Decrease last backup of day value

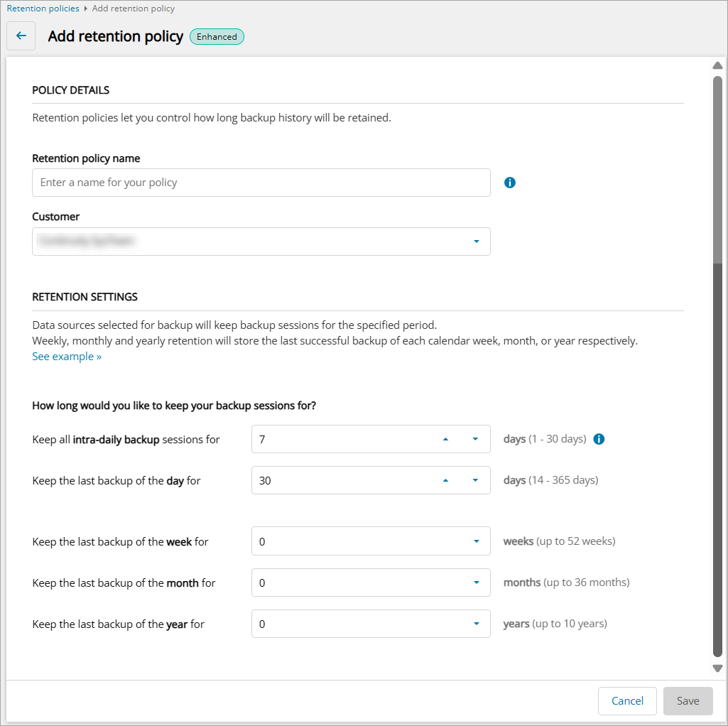click(475, 480)
